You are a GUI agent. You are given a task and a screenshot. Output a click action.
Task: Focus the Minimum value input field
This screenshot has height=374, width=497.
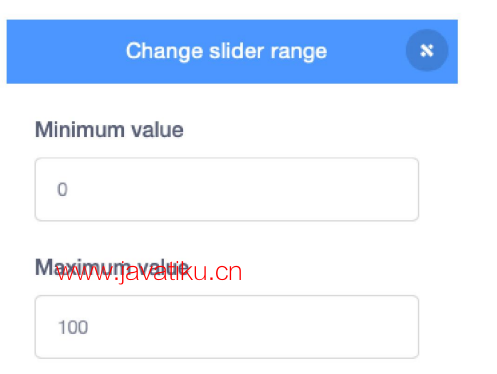pyautogui.click(x=227, y=189)
